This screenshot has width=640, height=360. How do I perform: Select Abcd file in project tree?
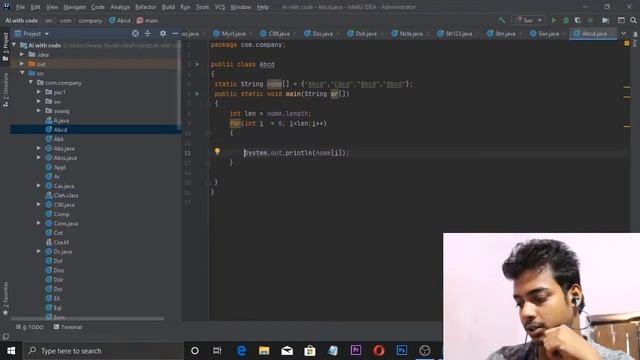coord(60,129)
